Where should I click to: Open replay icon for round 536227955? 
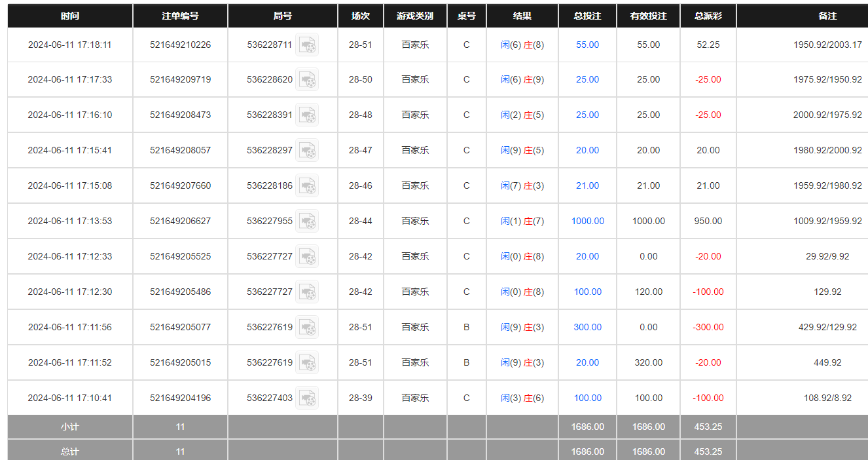click(x=307, y=221)
